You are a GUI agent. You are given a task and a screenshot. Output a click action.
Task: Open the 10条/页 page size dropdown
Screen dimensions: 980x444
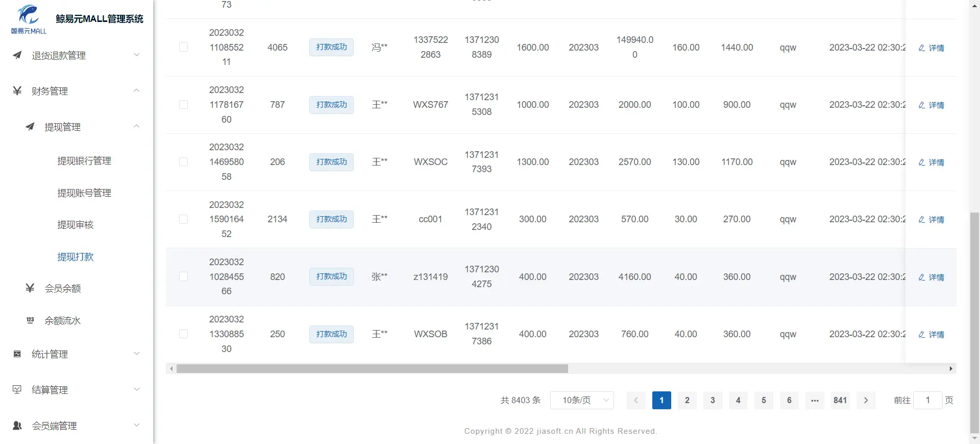coord(582,400)
